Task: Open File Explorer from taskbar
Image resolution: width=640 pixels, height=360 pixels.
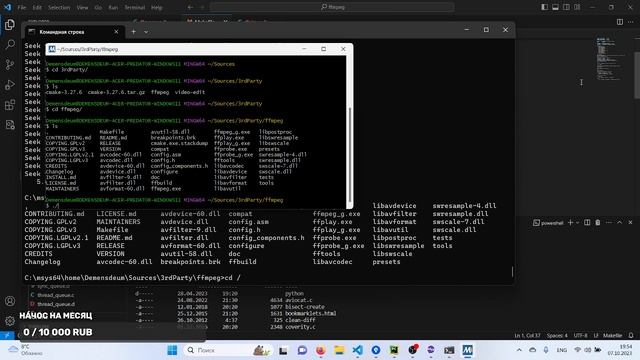Action: tap(339, 350)
